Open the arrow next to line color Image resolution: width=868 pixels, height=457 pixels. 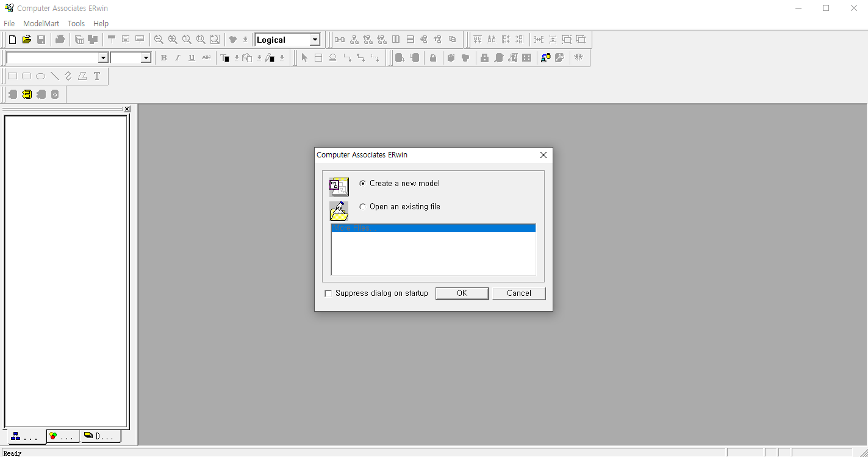(282, 58)
